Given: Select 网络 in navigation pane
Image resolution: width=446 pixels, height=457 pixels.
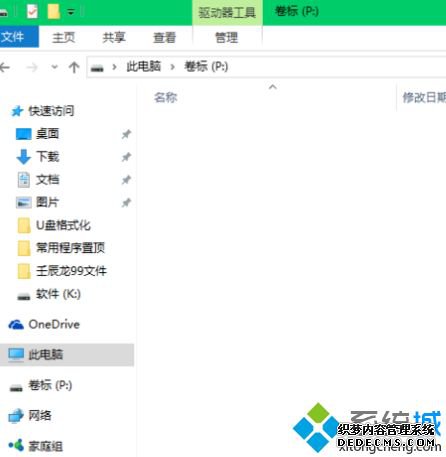Looking at the screenshot, I should pyautogui.click(x=40, y=415).
